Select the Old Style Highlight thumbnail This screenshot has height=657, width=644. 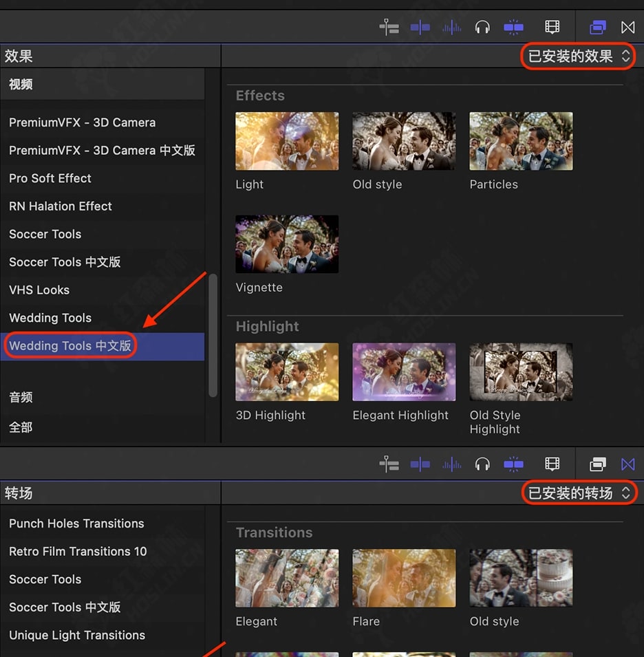coord(521,372)
